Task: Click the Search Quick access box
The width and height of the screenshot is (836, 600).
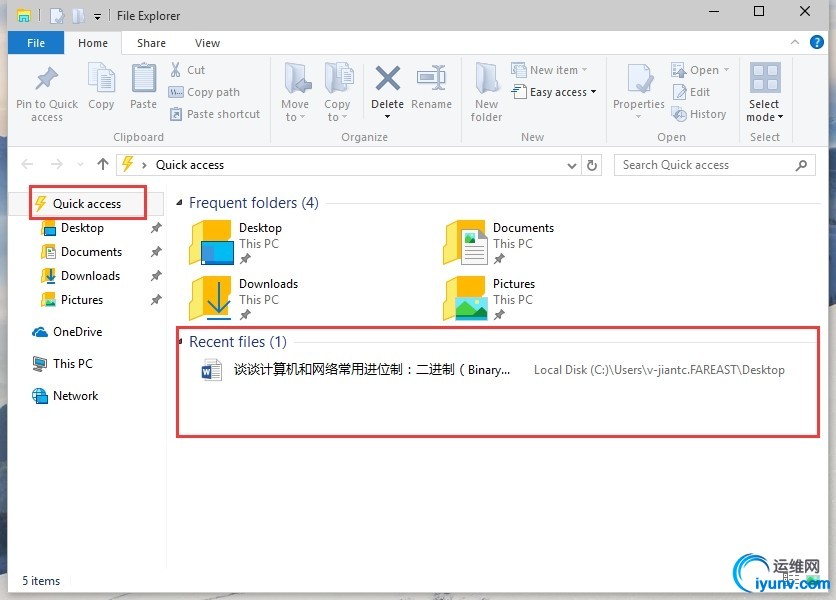Action: click(714, 165)
